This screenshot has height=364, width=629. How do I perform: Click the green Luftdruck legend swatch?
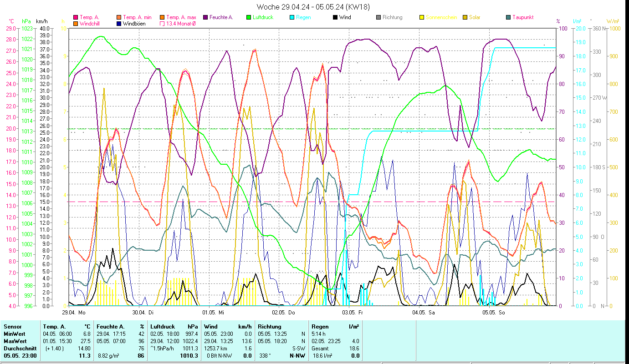(x=249, y=17)
